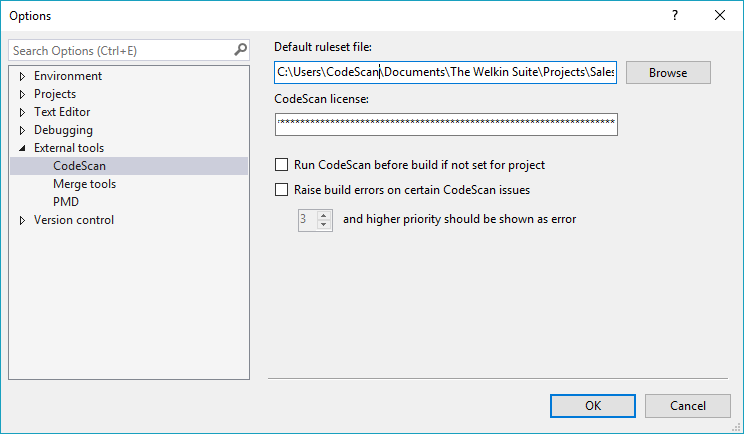Toggle Raise build errors on CodeScan issues
The width and height of the screenshot is (744, 434).
(281, 189)
